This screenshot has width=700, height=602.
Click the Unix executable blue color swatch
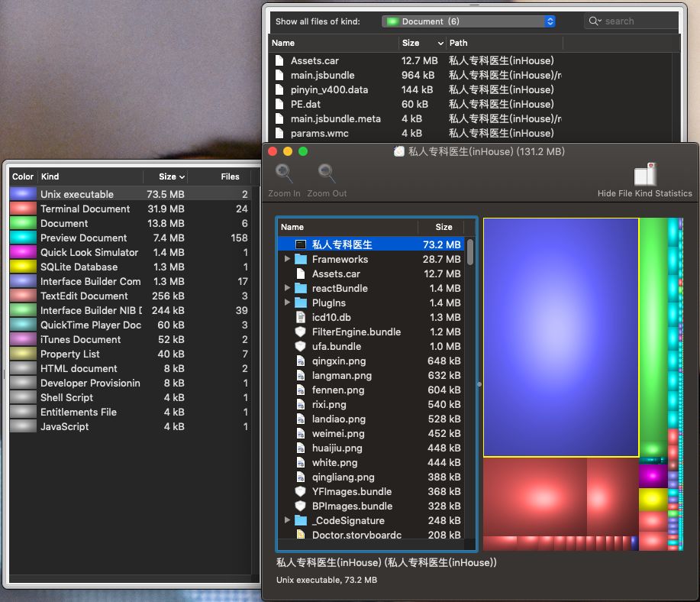coord(23,195)
